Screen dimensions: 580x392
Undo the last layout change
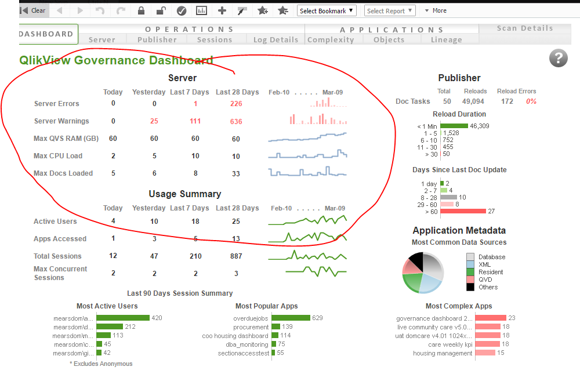pyautogui.click(x=100, y=10)
